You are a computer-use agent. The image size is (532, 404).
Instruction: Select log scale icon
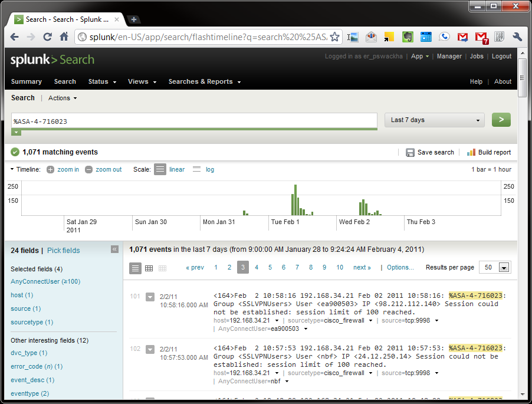(197, 169)
